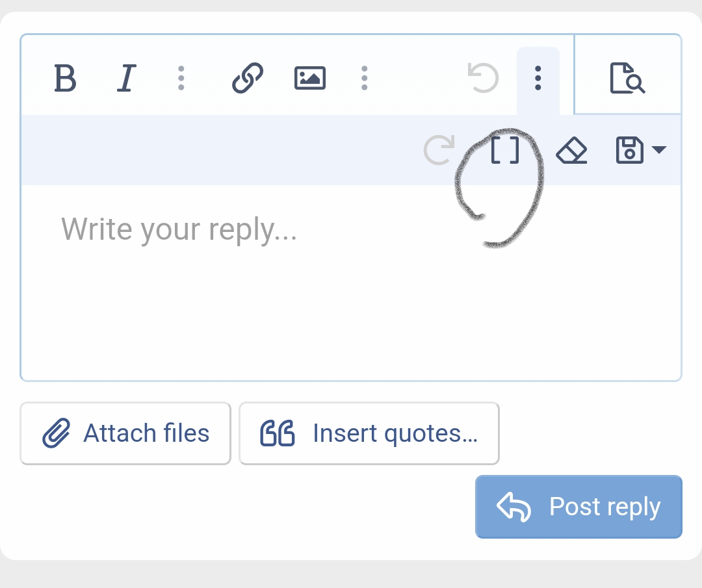Remove formatting with the eraser icon
This screenshot has width=702, height=588.
(572, 150)
